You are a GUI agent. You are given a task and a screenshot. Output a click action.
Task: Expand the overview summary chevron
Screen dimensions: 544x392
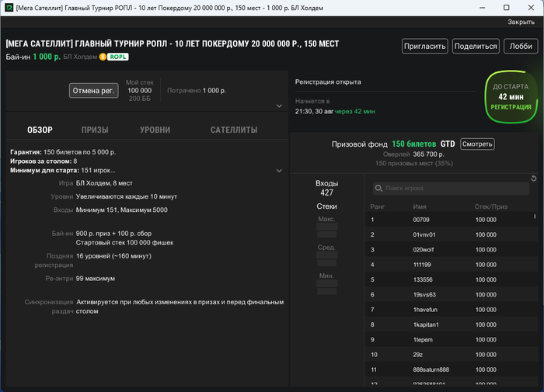(279, 171)
